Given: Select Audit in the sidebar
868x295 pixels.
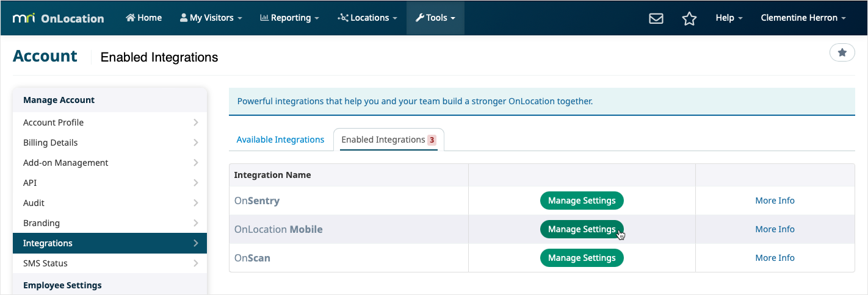Looking at the screenshot, I should [110, 203].
